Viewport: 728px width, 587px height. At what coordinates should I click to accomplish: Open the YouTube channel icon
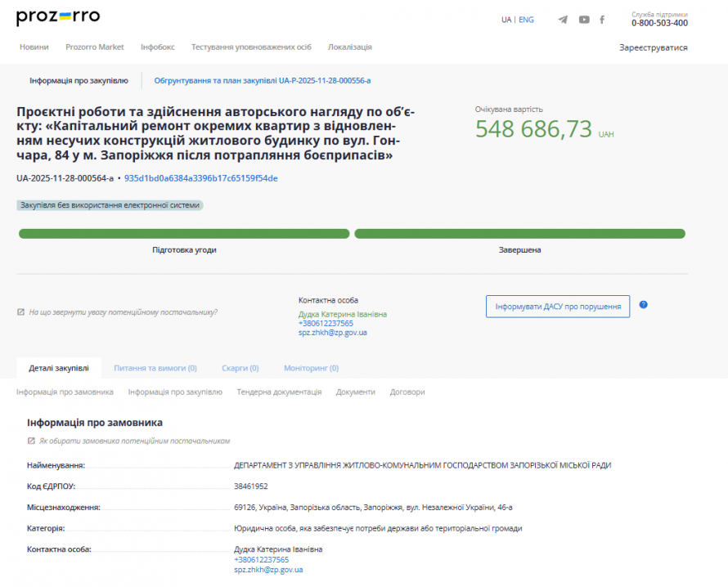click(584, 20)
